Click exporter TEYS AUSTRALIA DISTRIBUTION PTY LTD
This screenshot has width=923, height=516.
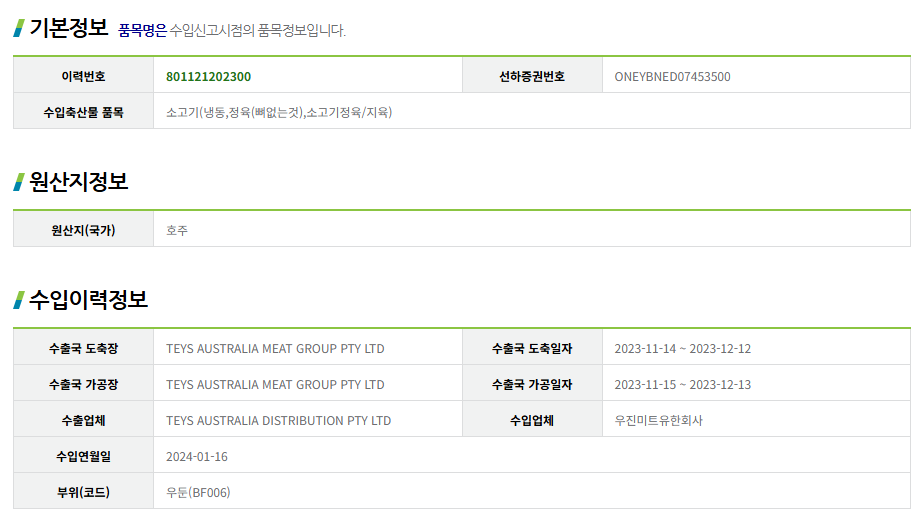(278, 421)
